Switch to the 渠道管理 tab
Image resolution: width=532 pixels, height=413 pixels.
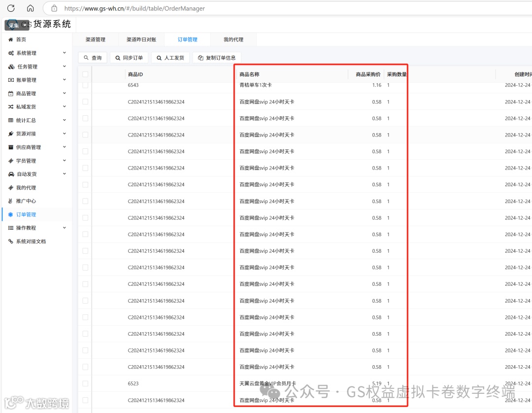pyautogui.click(x=96, y=39)
